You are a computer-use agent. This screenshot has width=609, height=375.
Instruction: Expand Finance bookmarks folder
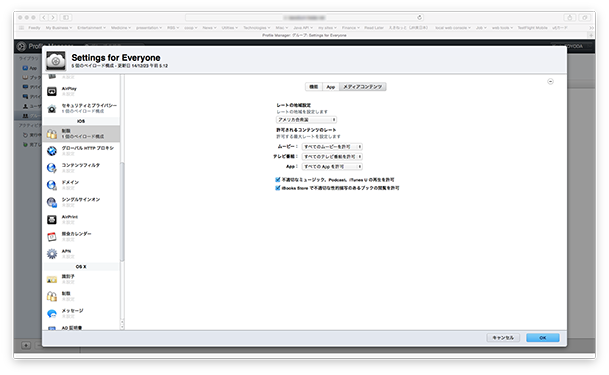pyautogui.click(x=350, y=28)
